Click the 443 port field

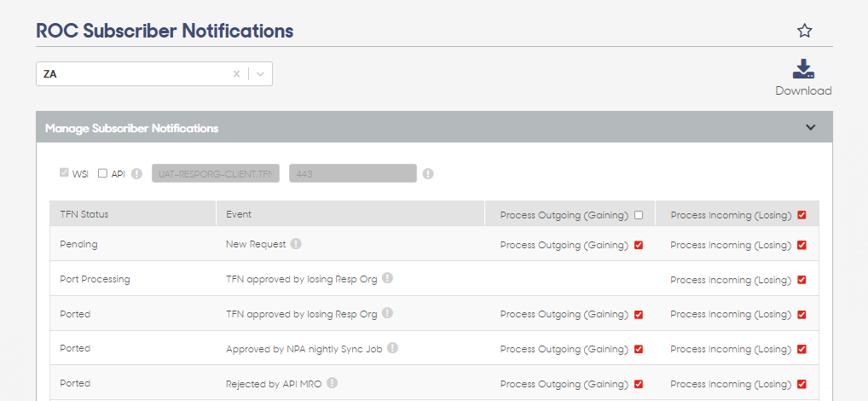pos(353,173)
